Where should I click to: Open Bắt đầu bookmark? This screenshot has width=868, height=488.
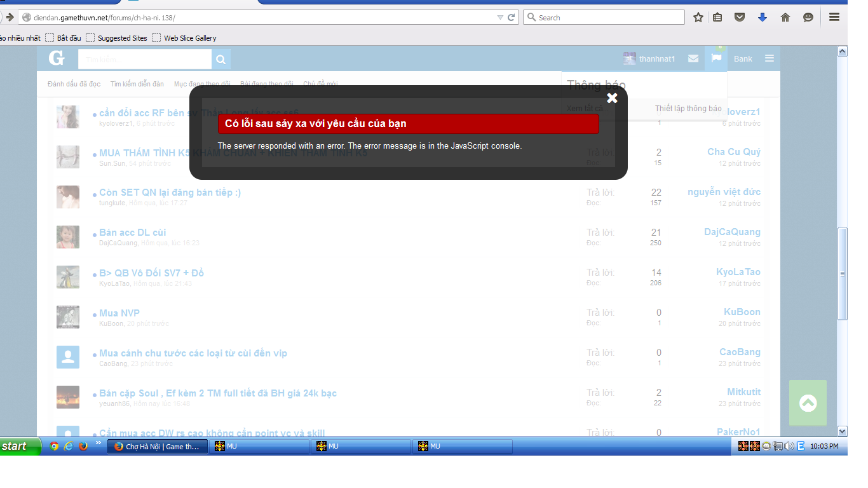click(x=63, y=38)
